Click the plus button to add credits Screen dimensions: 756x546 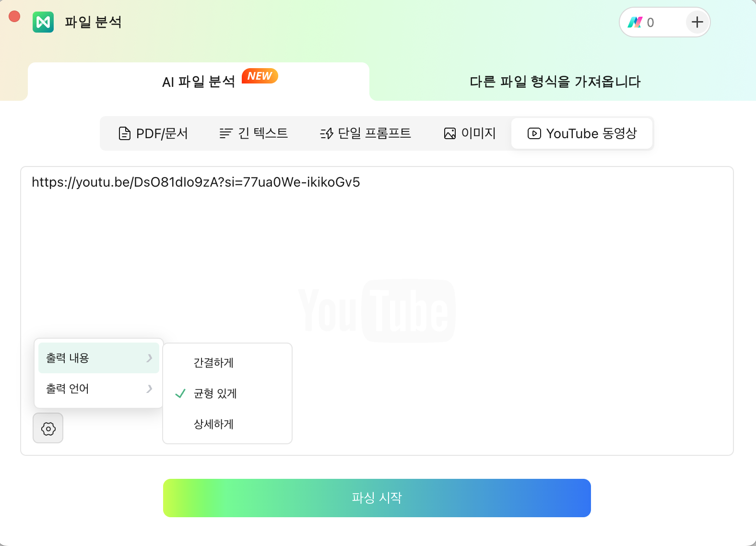pyautogui.click(x=697, y=22)
